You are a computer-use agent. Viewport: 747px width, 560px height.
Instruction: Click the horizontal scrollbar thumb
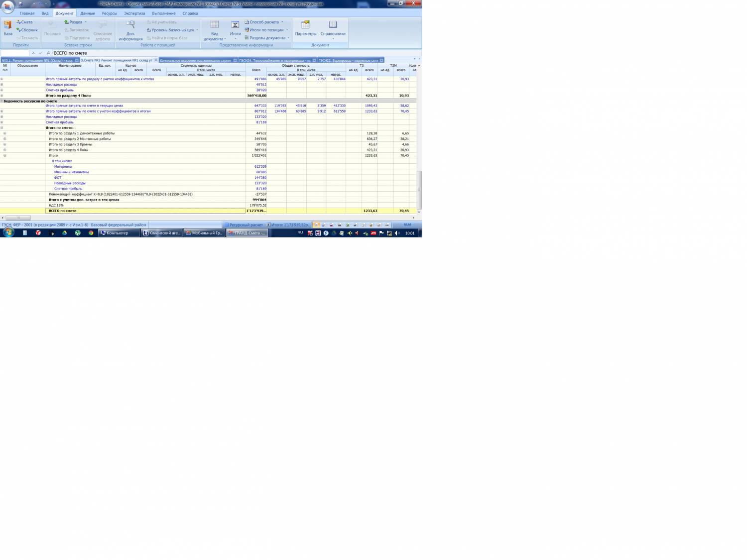tap(18, 218)
